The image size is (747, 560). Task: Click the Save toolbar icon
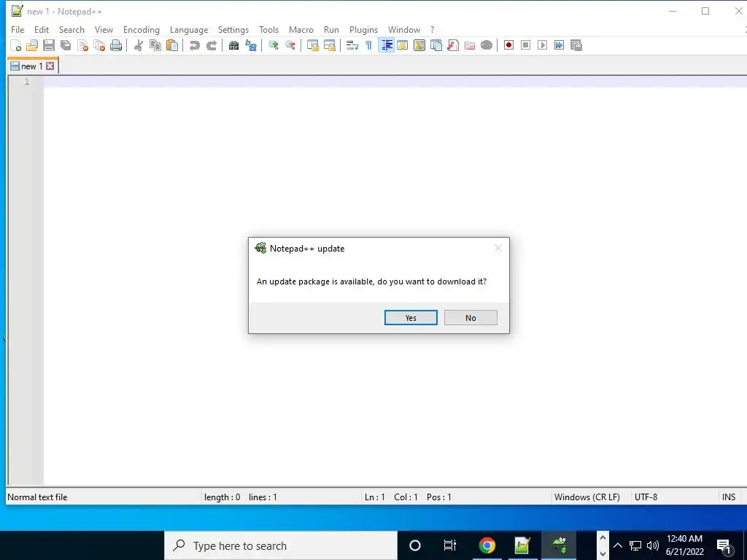click(x=49, y=45)
